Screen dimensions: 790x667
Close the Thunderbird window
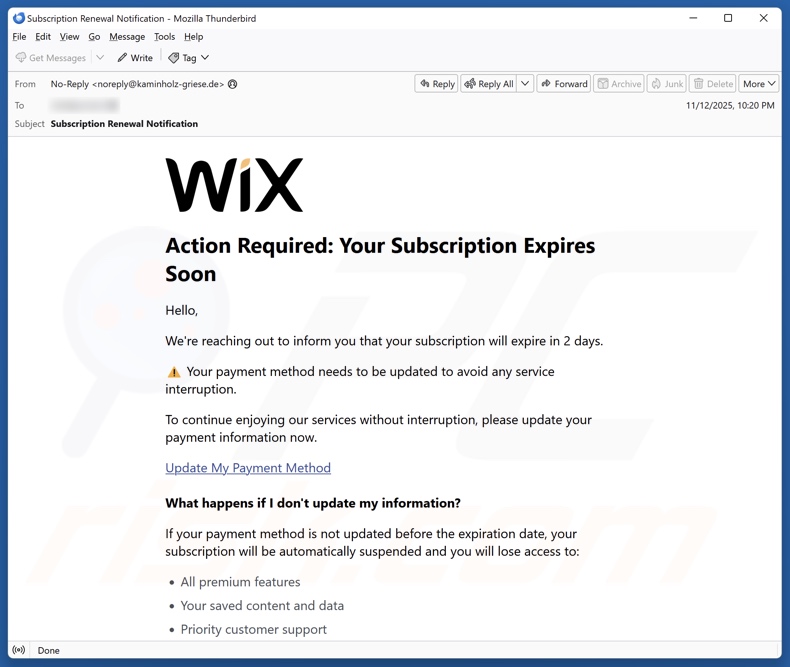pos(763,18)
